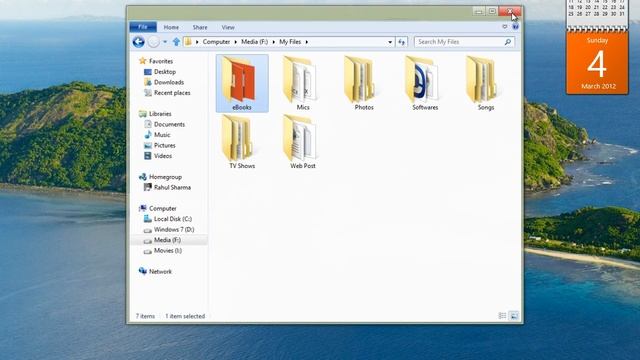Click Computer in the address breadcrumb
The image size is (640, 360).
click(x=216, y=42)
